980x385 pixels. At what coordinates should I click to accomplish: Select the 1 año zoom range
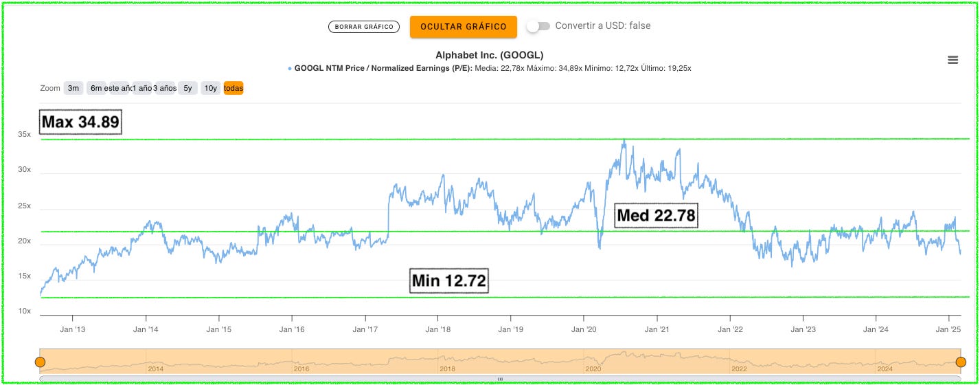coord(142,88)
